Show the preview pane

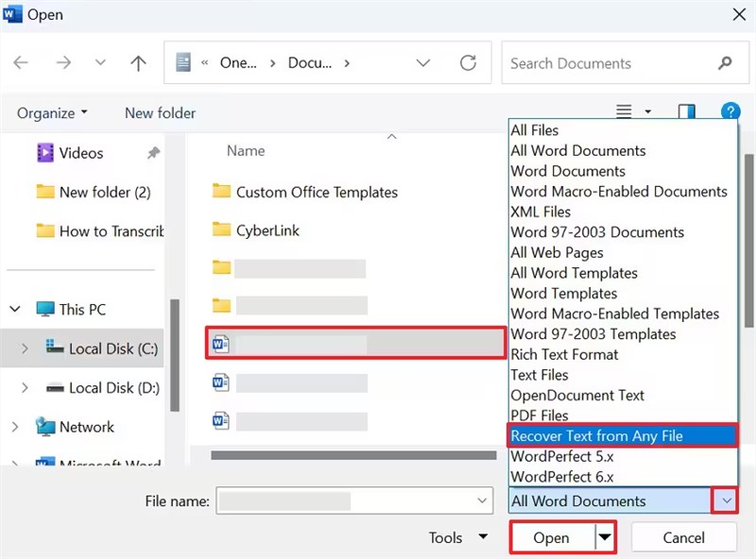pyautogui.click(x=686, y=111)
